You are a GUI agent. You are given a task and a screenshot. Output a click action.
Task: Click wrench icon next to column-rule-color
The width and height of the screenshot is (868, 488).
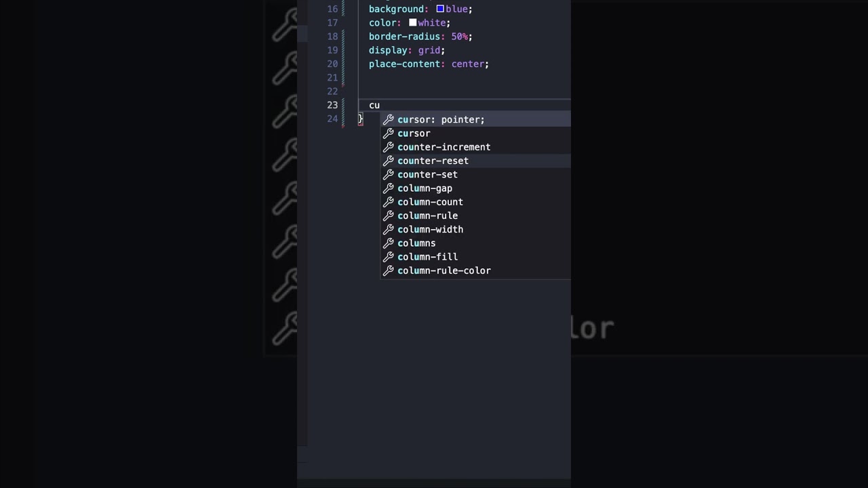389,270
